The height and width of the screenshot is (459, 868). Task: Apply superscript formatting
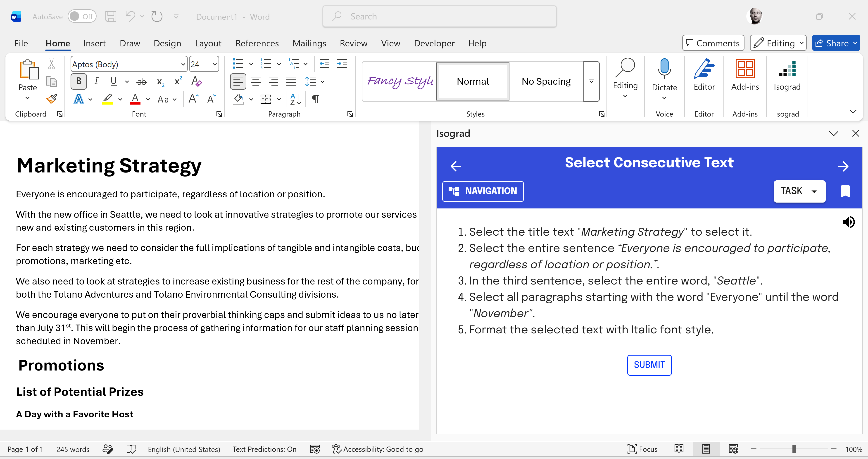pos(178,81)
